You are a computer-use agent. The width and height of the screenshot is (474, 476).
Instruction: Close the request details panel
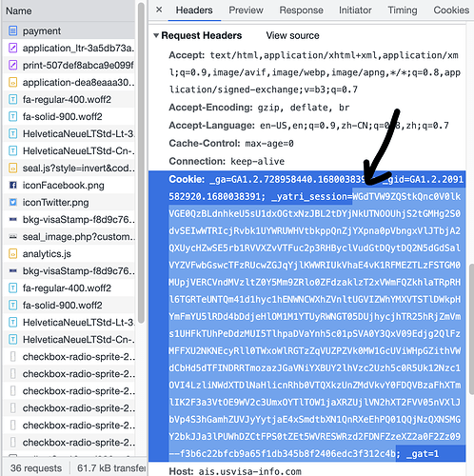[159, 10]
